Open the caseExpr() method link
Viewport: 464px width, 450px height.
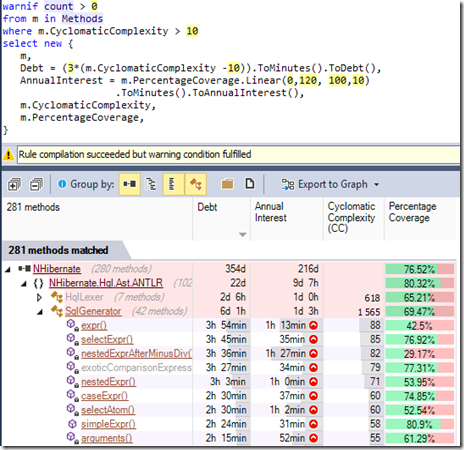(x=105, y=396)
